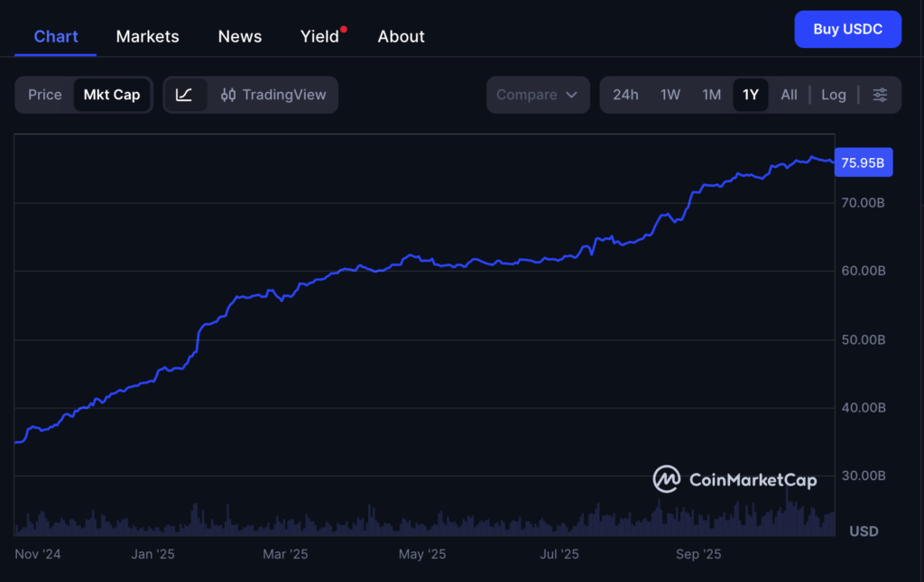This screenshot has width=924, height=582.
Task: Go to the About section
Action: point(401,36)
